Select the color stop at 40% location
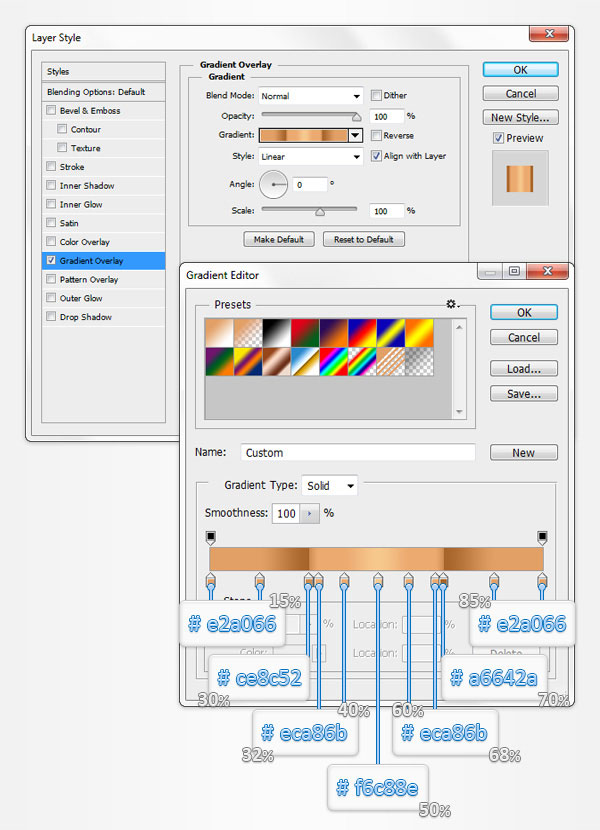This screenshot has height=830, width=600. 344,580
